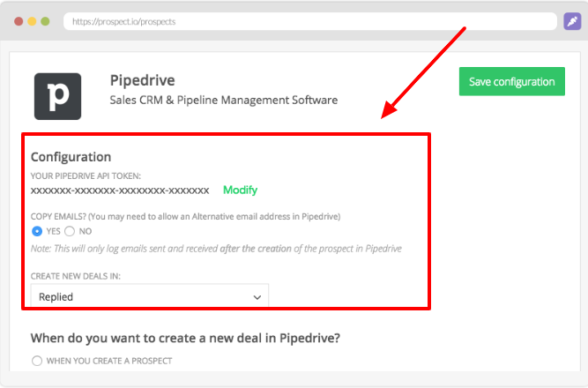588x388 pixels.
Task: Click the Configuration section heading
Action: point(71,157)
